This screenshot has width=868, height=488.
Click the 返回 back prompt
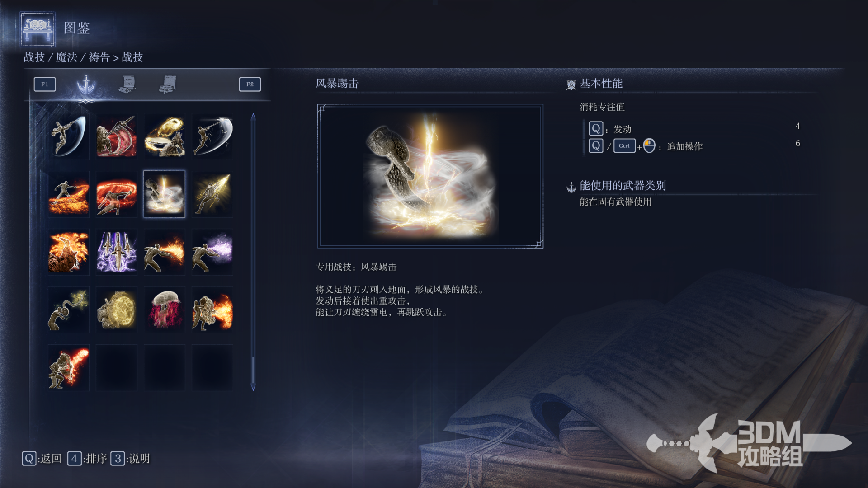click(x=42, y=459)
